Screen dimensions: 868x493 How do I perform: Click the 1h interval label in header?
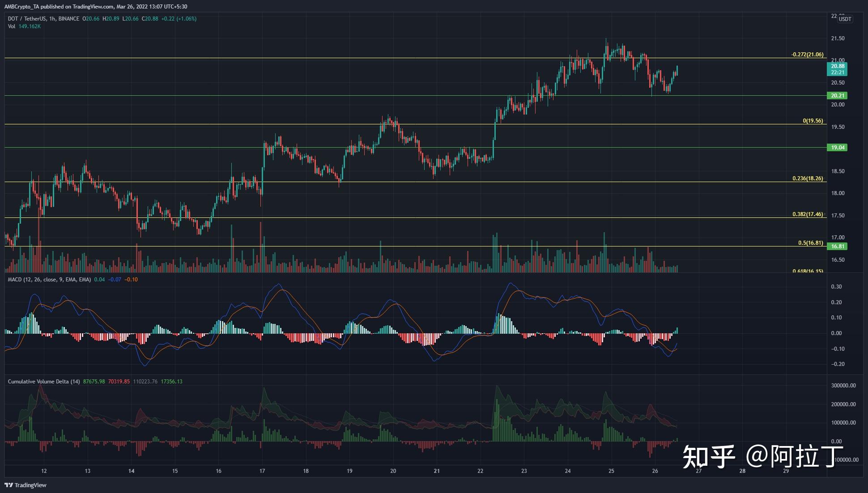(x=52, y=19)
